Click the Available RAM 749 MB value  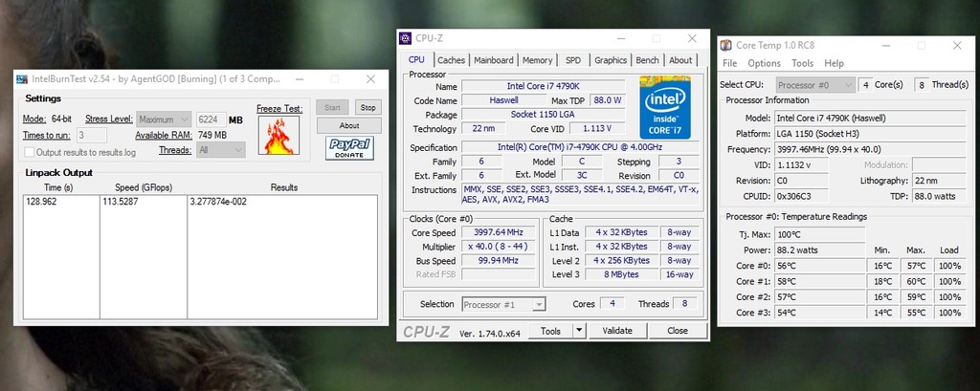click(x=212, y=135)
